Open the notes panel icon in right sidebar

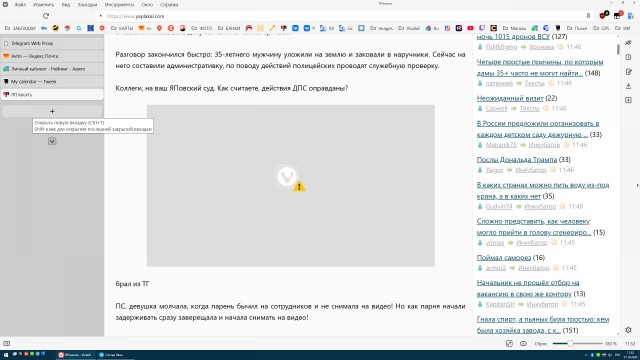629,72
